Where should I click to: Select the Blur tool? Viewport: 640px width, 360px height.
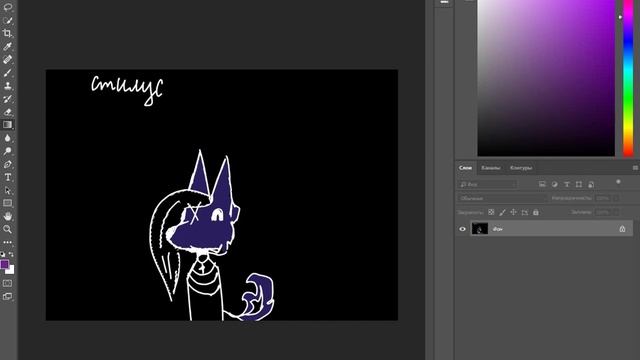pos(7,138)
